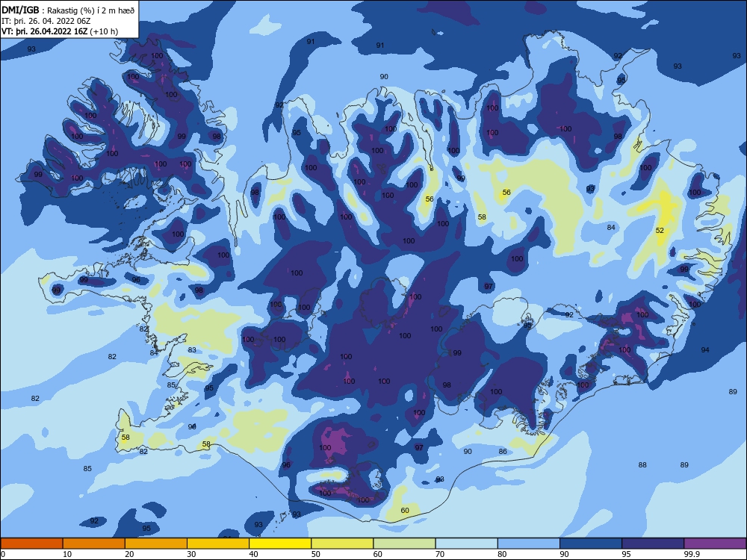The height and width of the screenshot is (560, 747).
Task: Pick the light green 60–70 legend swatch
Action: pyautogui.click(x=404, y=544)
